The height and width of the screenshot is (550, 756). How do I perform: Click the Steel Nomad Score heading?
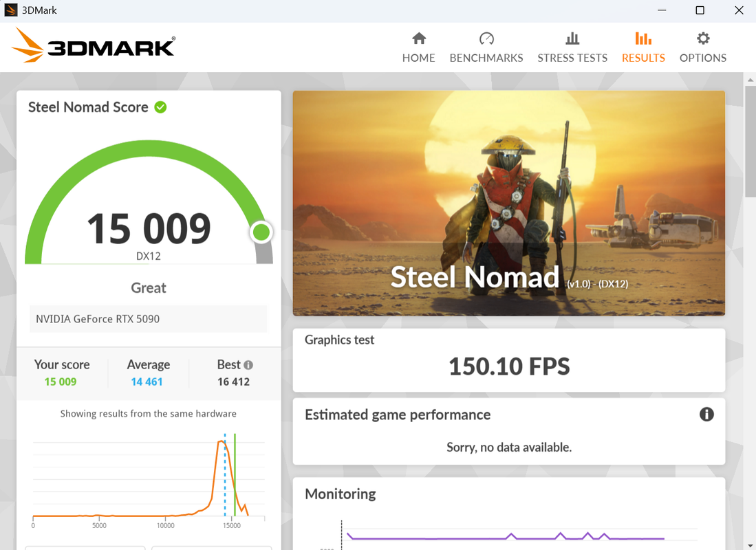tap(88, 107)
